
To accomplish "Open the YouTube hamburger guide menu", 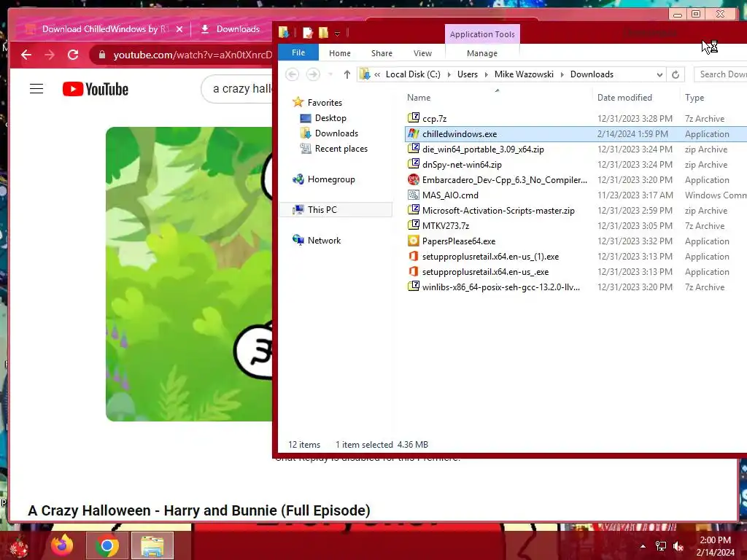I will 36,88.
